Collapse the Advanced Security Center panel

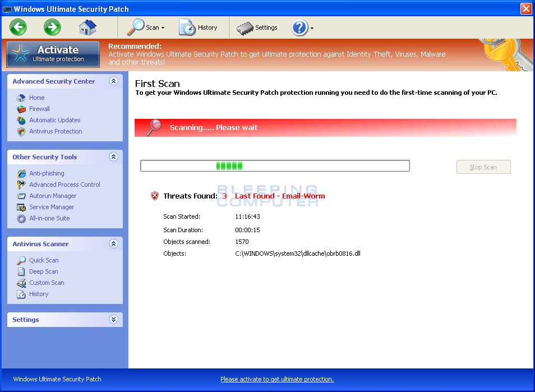coord(114,81)
